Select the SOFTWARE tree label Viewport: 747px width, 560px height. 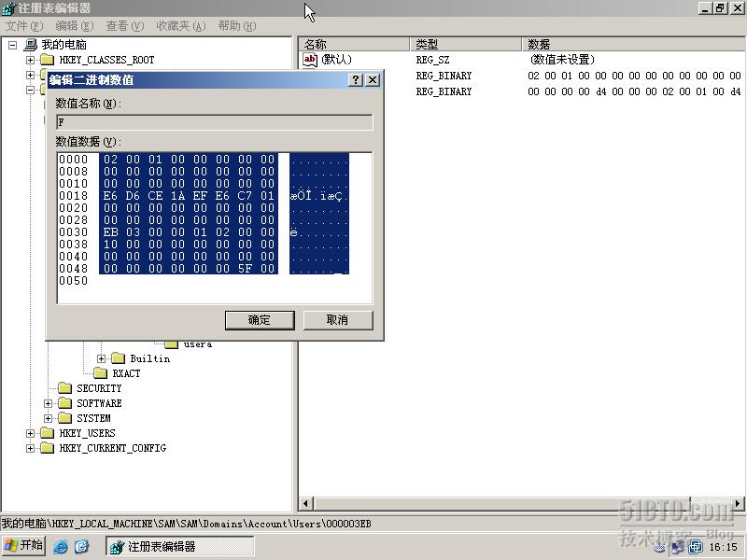coord(99,403)
